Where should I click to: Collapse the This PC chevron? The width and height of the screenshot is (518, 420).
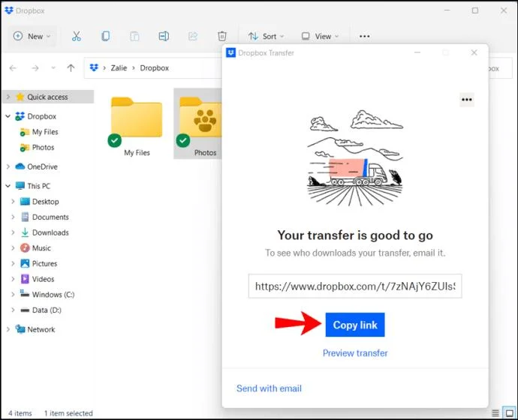coord(8,186)
